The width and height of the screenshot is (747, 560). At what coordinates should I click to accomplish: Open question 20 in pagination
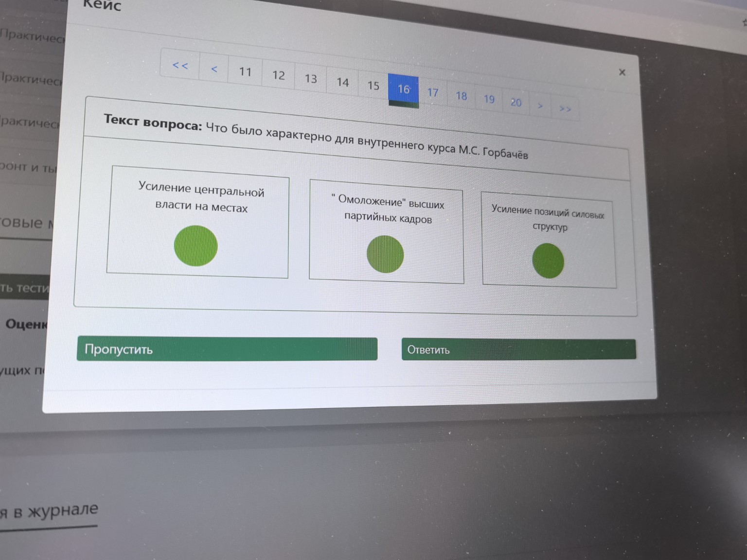tap(516, 102)
